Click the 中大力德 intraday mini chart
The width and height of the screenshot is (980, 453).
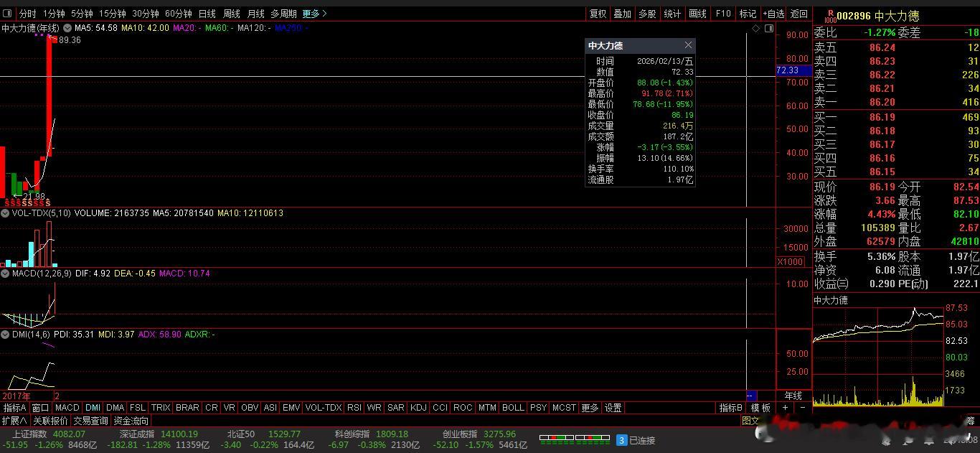[878, 357]
